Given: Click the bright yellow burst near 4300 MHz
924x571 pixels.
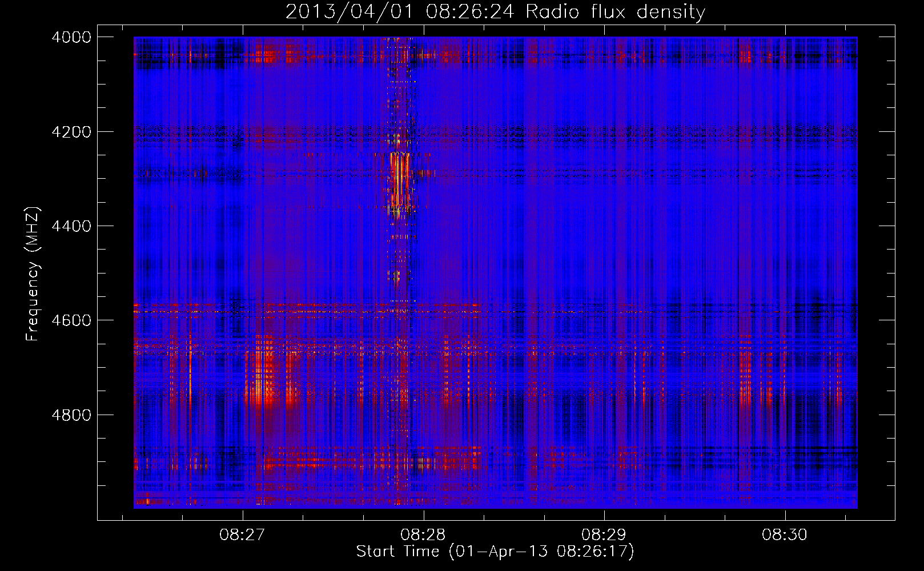Looking at the screenshot, I should click(400, 180).
